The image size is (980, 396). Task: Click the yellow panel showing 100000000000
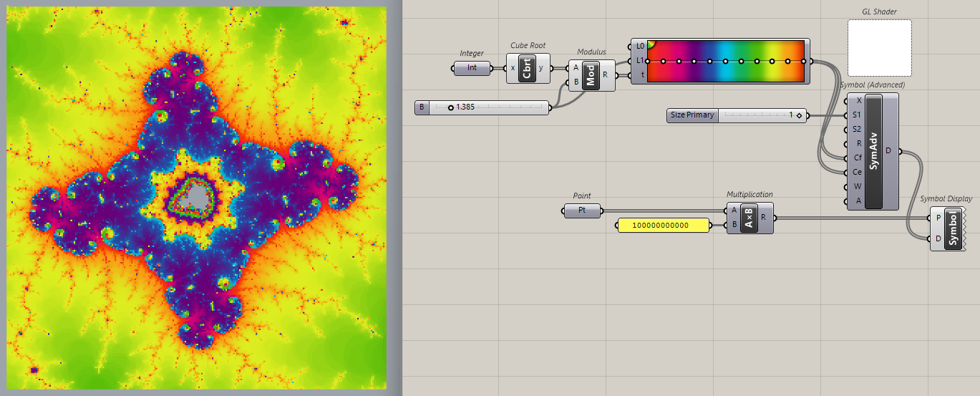click(663, 226)
